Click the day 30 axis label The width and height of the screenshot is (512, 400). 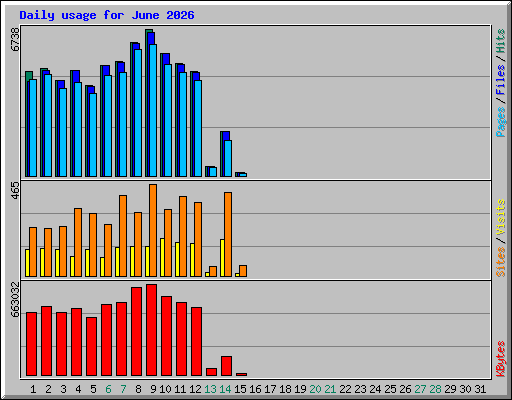465,389
